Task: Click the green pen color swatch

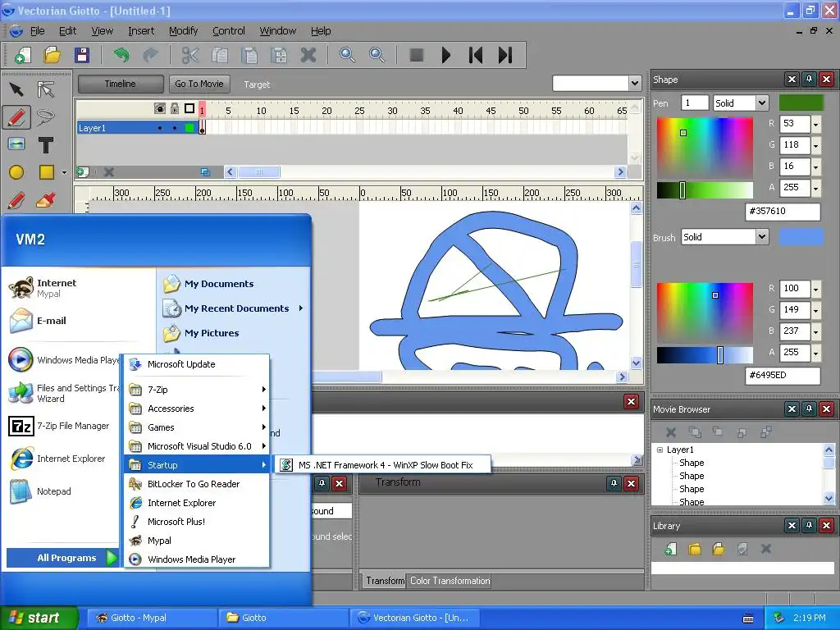Action: point(801,103)
